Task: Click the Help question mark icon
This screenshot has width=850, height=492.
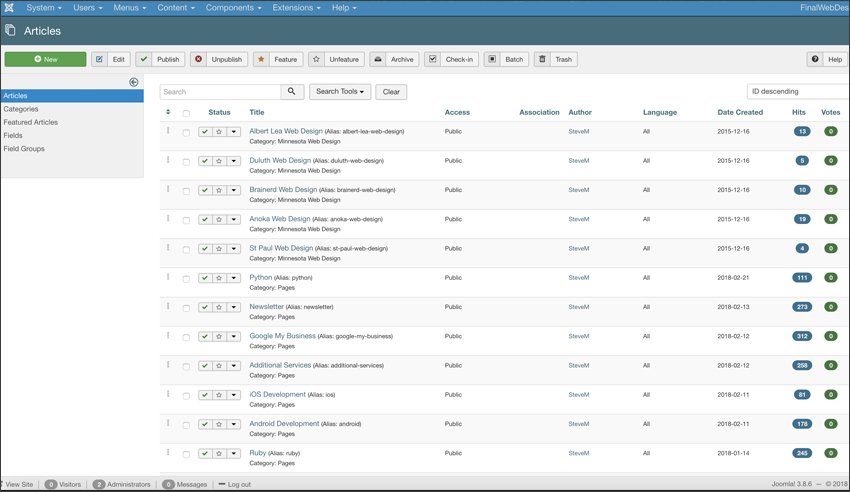Action: pos(815,59)
